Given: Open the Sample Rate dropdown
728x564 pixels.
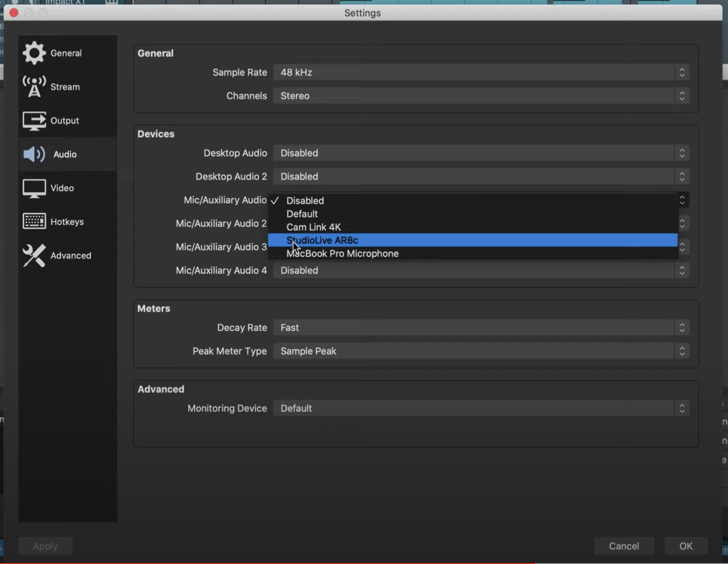Looking at the screenshot, I should pos(481,72).
